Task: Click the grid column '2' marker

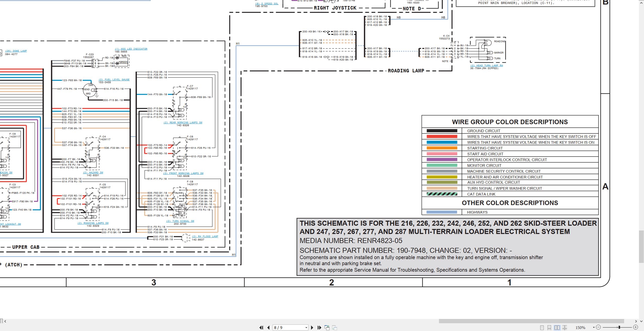Action: click(x=332, y=282)
